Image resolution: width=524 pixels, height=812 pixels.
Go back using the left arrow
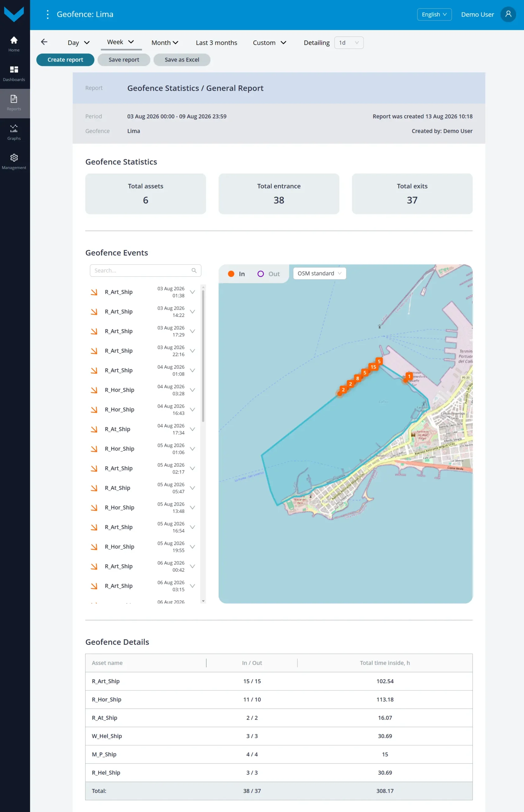tap(44, 42)
